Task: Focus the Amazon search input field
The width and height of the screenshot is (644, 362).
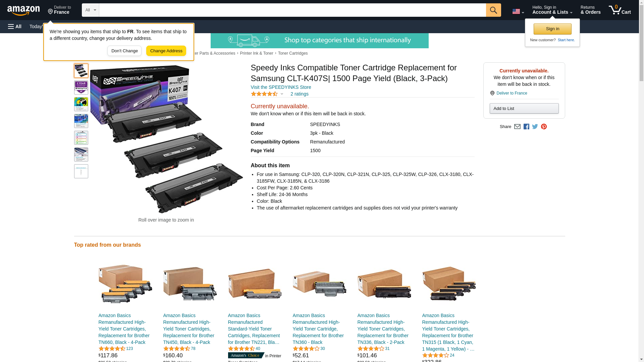Action: (x=292, y=10)
